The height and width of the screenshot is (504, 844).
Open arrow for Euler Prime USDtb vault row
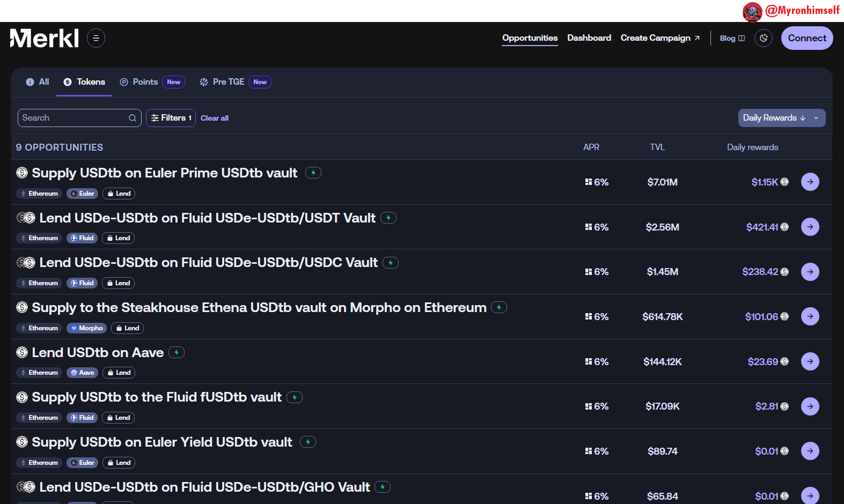click(x=810, y=182)
